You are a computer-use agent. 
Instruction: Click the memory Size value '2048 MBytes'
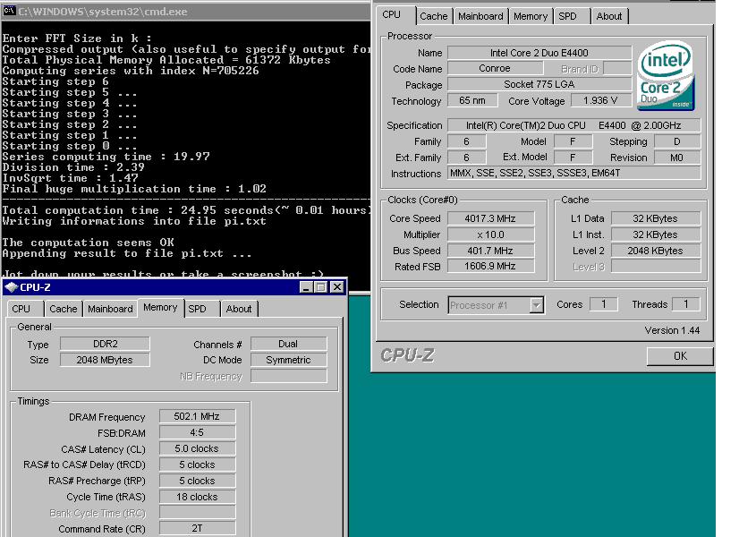105,360
